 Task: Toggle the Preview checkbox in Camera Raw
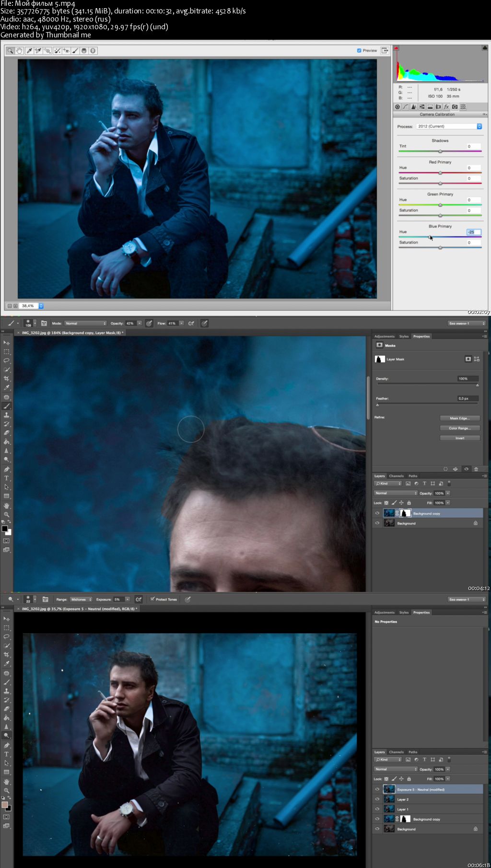click(x=359, y=50)
